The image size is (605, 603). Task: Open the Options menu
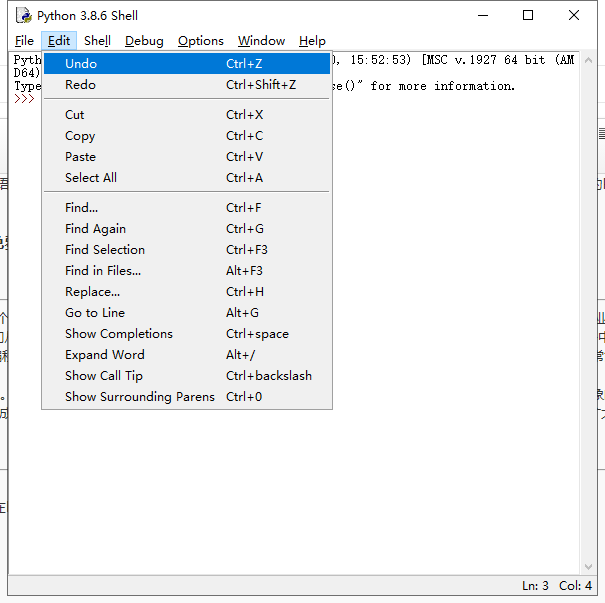201,41
